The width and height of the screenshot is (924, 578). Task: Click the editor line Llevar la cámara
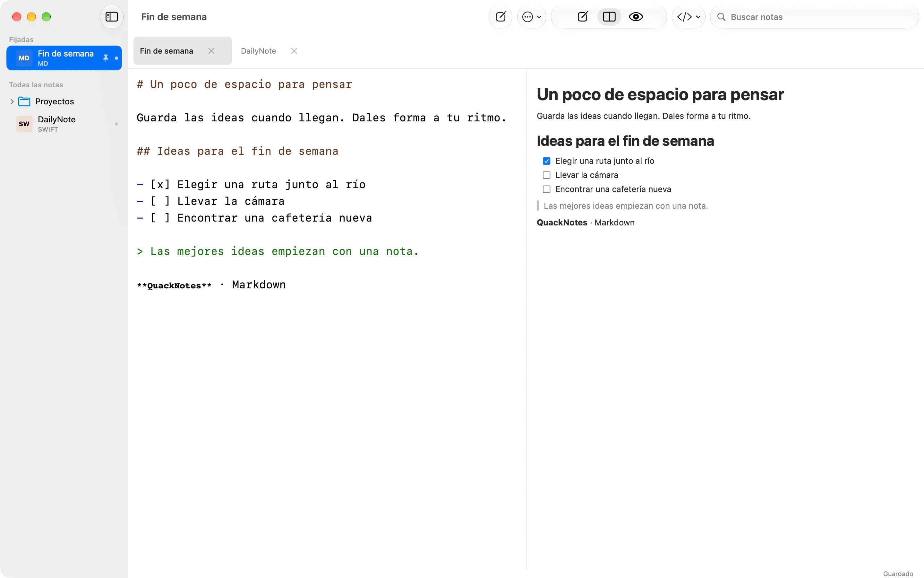tap(211, 201)
